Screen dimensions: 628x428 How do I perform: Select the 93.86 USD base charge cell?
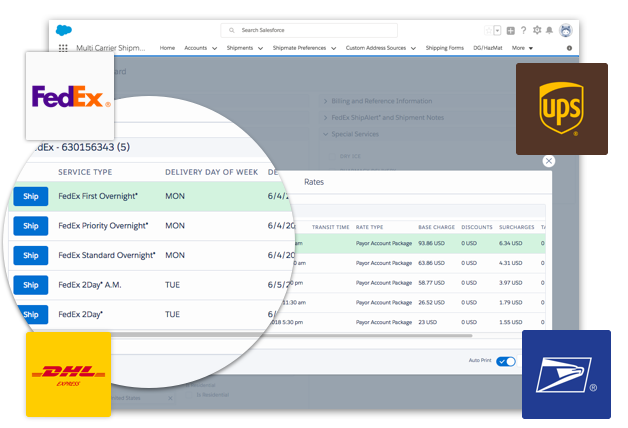coord(431,243)
